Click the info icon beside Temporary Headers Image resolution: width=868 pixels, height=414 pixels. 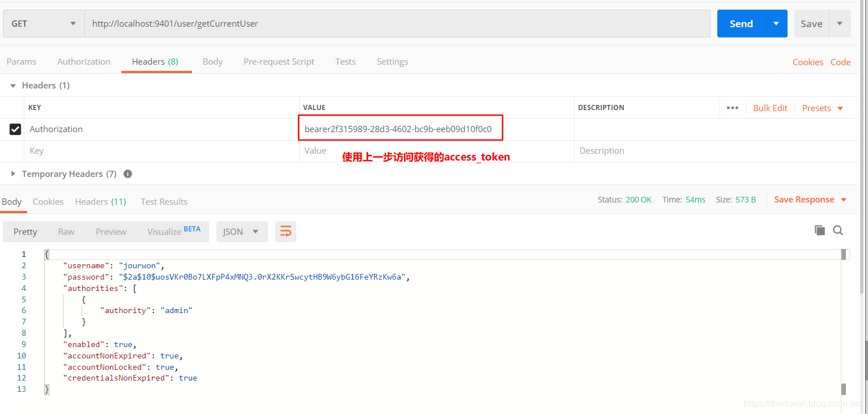tap(127, 174)
